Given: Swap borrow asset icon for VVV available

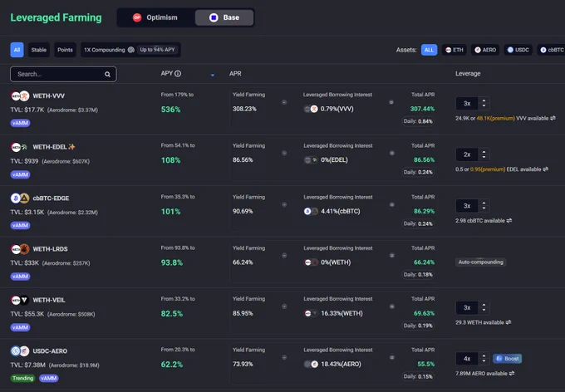Looking at the screenshot, I should (553, 118).
